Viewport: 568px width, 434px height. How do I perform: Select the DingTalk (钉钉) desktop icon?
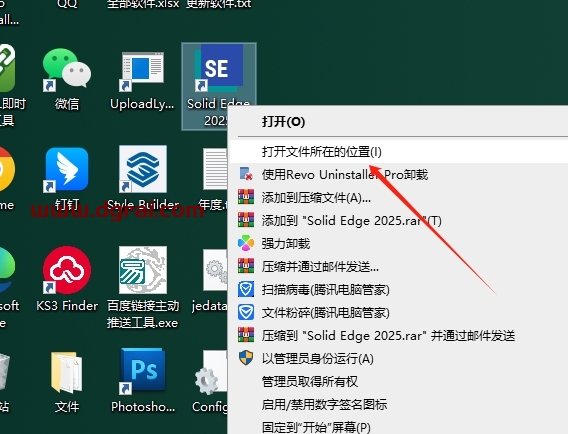click(x=67, y=170)
